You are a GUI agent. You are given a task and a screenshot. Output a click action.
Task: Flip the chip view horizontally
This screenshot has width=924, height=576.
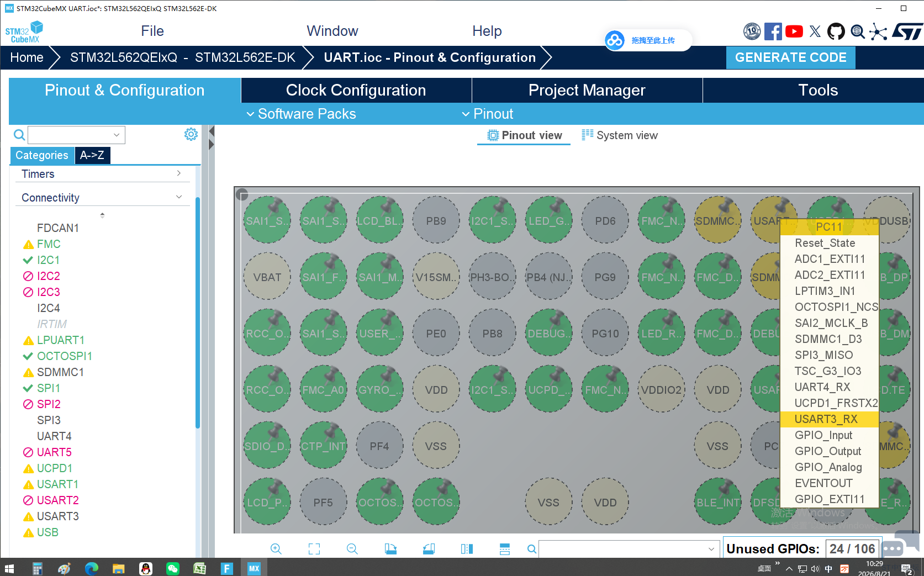pos(467,548)
